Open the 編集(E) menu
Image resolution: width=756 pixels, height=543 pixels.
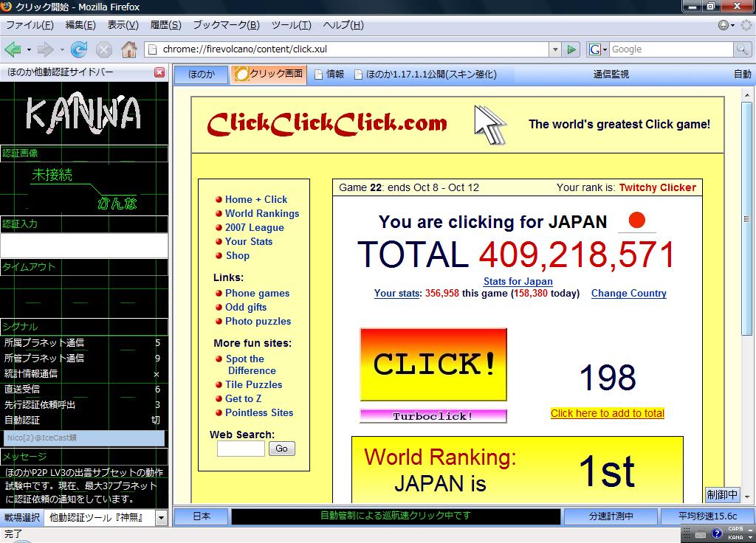tap(80, 25)
